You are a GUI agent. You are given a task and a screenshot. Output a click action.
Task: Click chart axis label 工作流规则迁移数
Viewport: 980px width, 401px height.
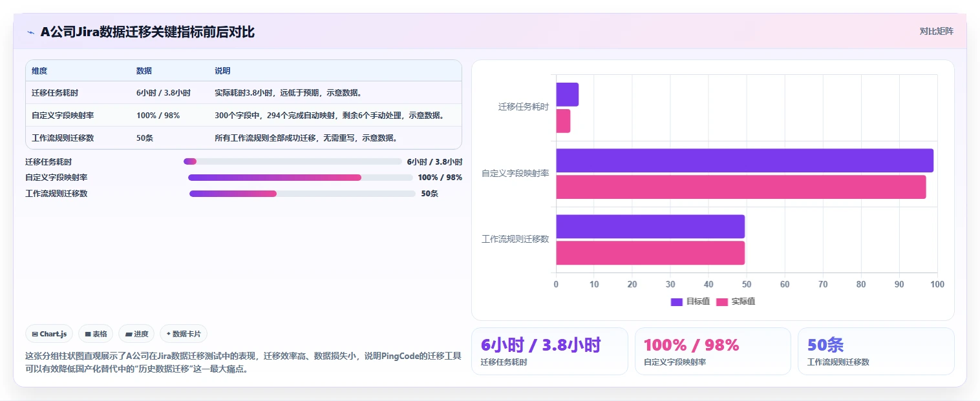pyautogui.click(x=515, y=239)
